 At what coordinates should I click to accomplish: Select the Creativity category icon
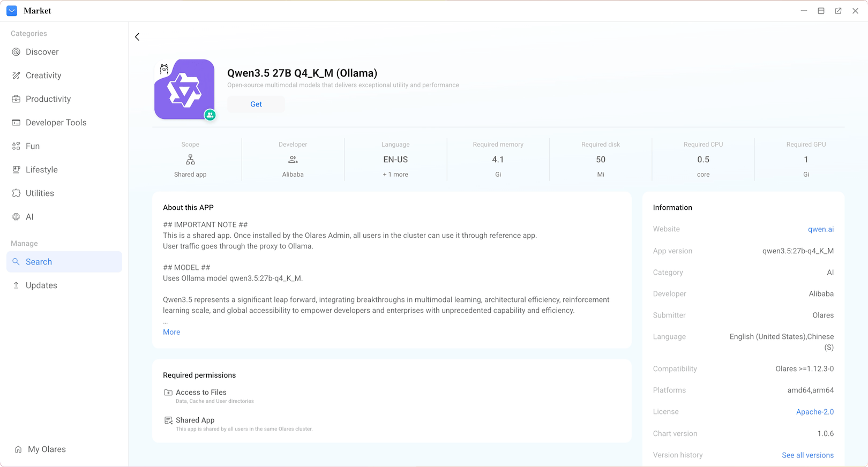coord(16,76)
